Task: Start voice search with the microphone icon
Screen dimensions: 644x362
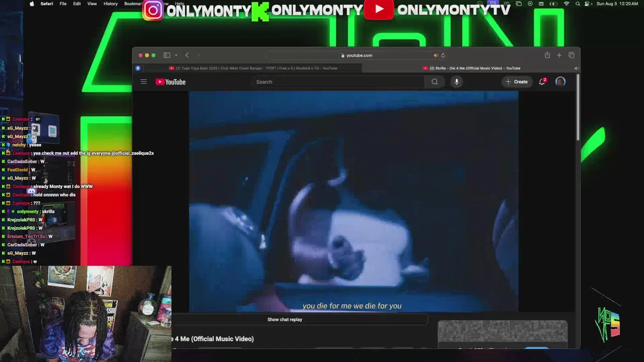Action: [x=456, y=81]
